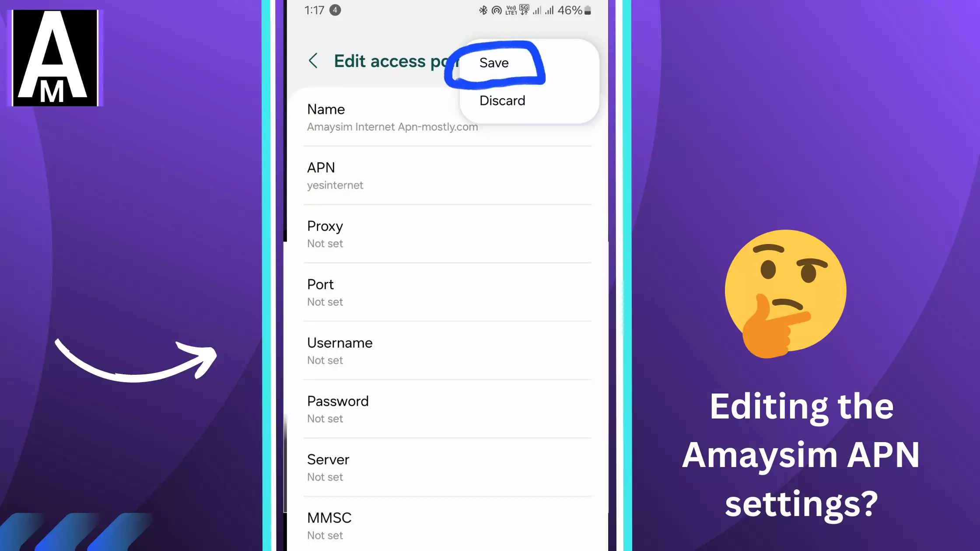Screen dimensions: 980x551
Task: Select Discard to cancel changes
Action: coord(501,100)
